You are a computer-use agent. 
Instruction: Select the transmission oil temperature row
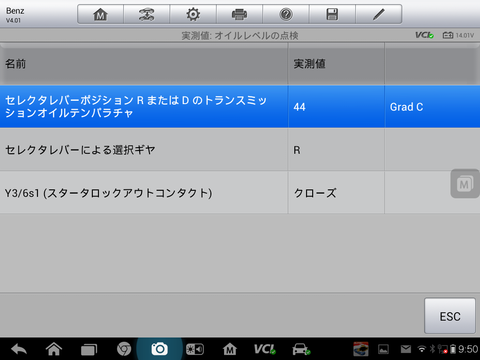240,107
